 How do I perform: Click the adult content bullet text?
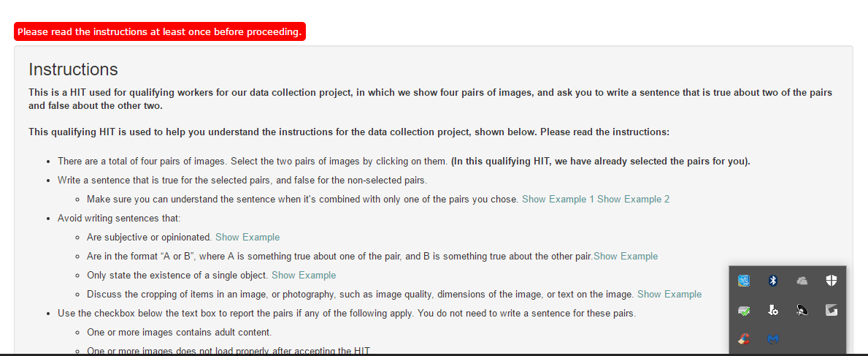[x=180, y=333]
